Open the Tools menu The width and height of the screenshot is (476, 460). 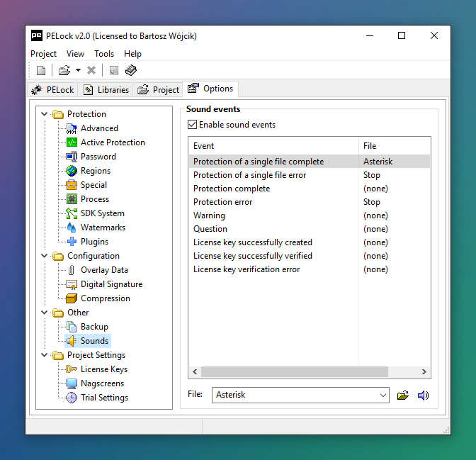click(x=104, y=54)
